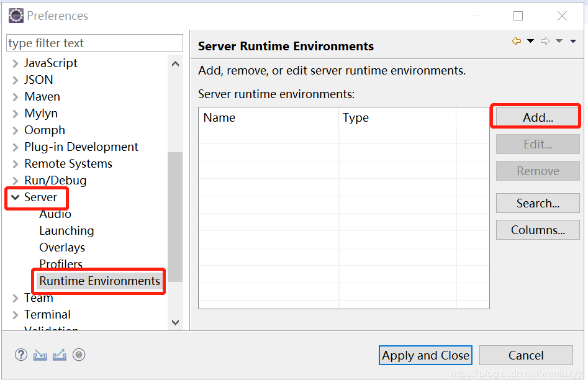Click the Columns... button
Screen dimensions: 588x385
pos(538,230)
